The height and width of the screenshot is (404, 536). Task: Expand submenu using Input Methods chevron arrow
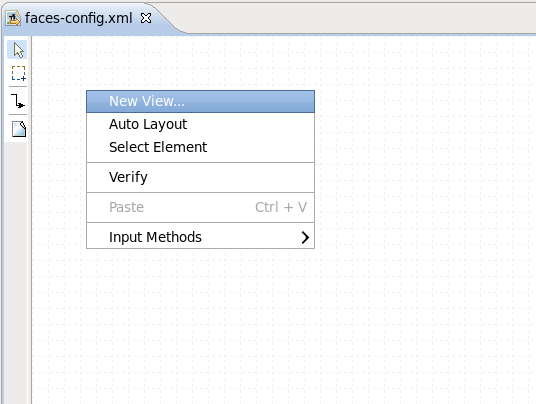coord(305,237)
